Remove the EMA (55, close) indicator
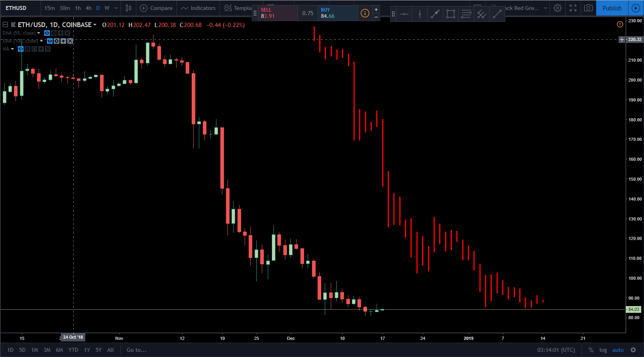The height and width of the screenshot is (357, 644). point(67,33)
